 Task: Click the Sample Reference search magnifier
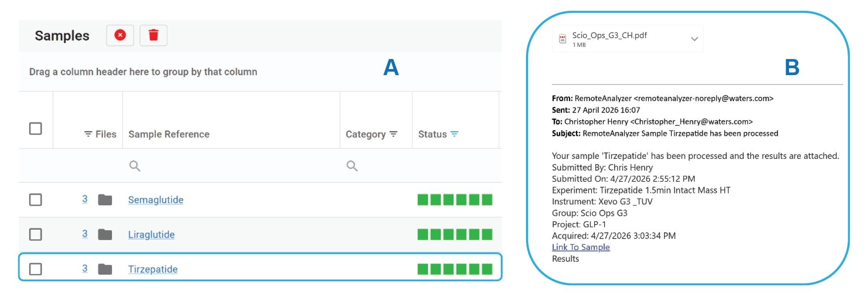(135, 166)
